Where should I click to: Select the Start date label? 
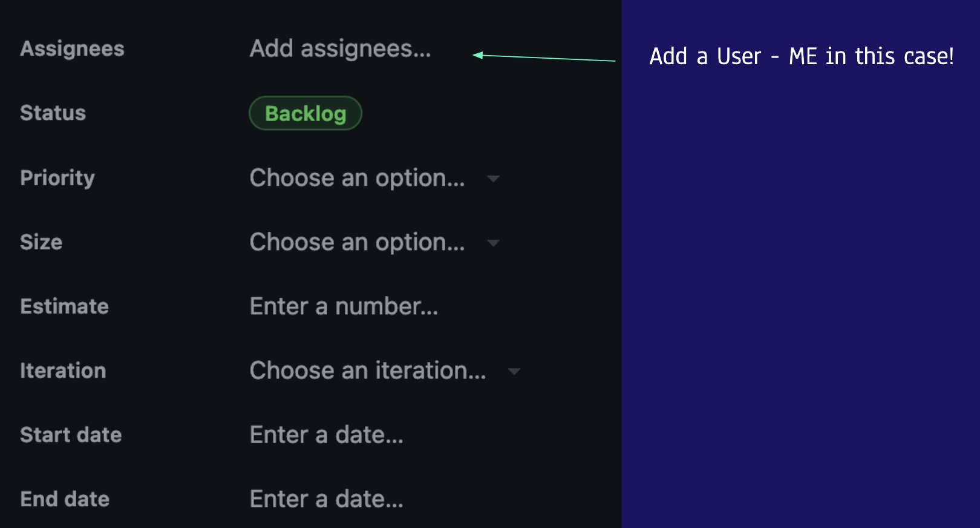[71, 435]
